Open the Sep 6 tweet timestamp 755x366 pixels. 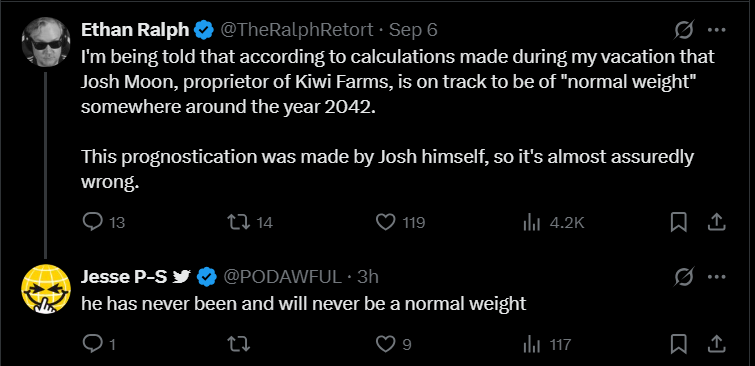click(413, 30)
